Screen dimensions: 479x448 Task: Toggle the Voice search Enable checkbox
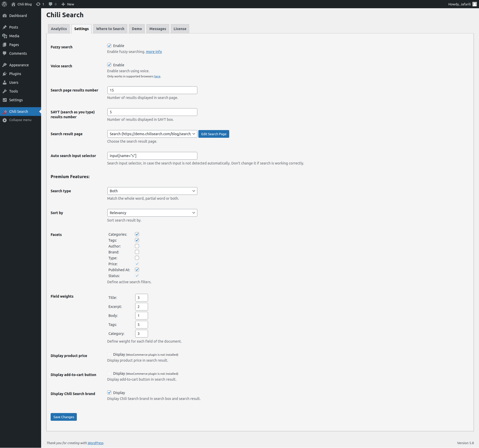(x=109, y=65)
